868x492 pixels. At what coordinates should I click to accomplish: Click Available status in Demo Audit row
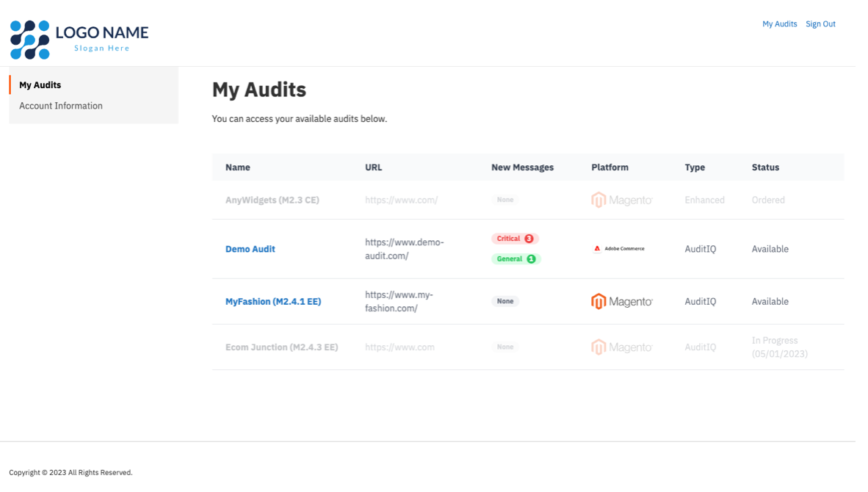point(770,249)
